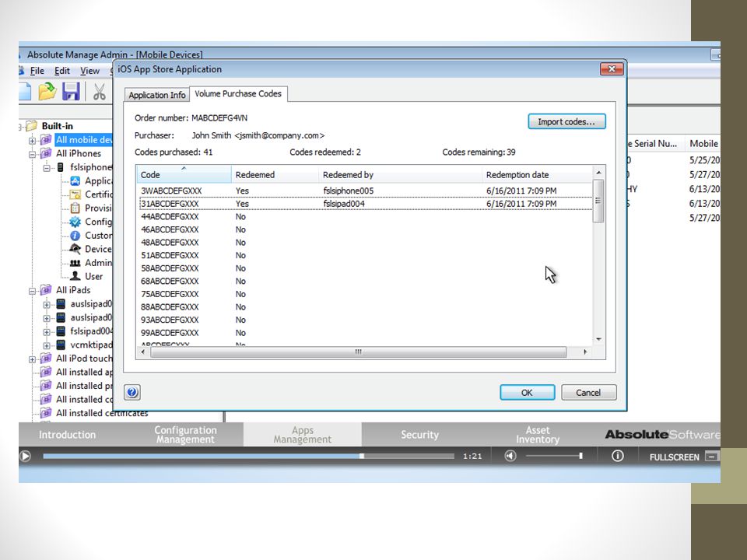
Task: Go to the Asset Inventory section
Action: click(x=538, y=434)
